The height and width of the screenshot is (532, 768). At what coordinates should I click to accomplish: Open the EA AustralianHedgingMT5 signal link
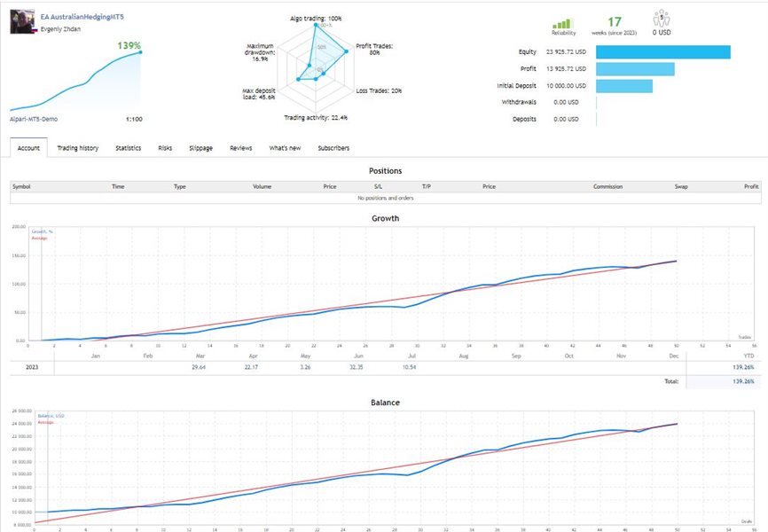(x=82, y=17)
